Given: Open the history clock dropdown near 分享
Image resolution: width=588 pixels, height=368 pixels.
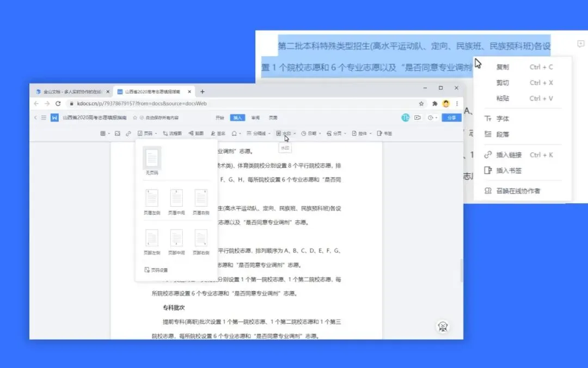Looking at the screenshot, I should coord(432,118).
